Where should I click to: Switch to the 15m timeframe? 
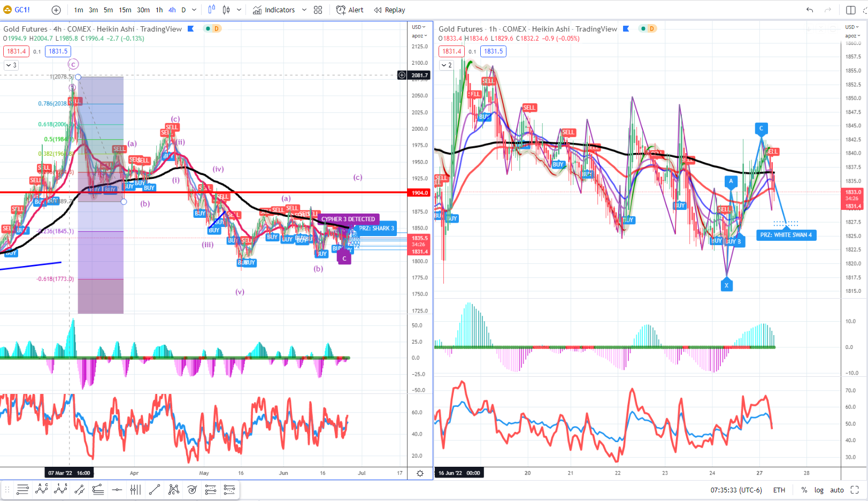[125, 10]
